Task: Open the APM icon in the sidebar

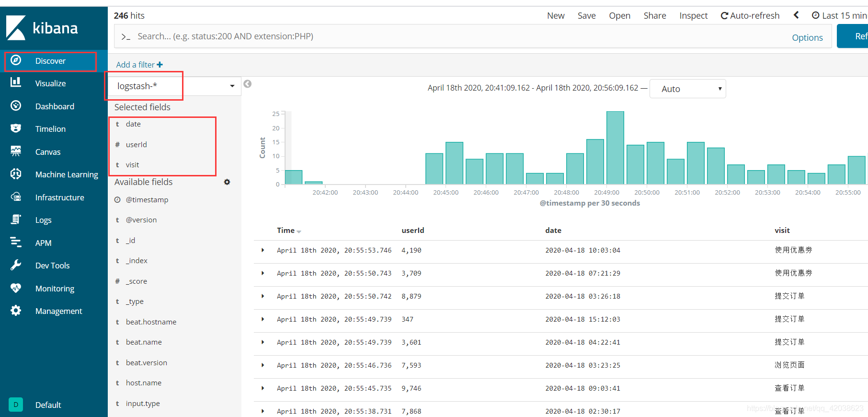Action: (x=16, y=243)
